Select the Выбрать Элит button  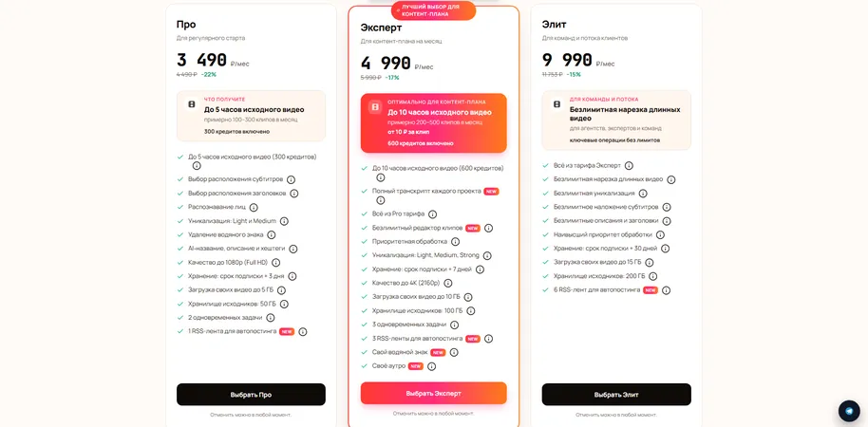pyautogui.click(x=616, y=395)
